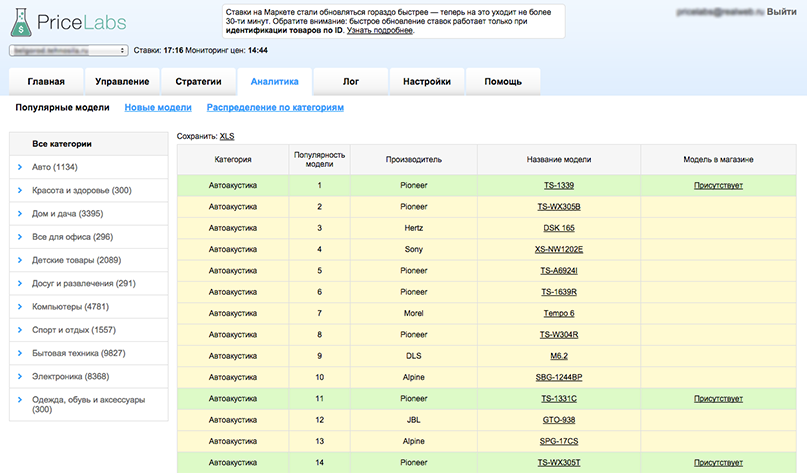The image size is (807, 473).
Task: Open the Стратегии tab
Action: coord(198,81)
